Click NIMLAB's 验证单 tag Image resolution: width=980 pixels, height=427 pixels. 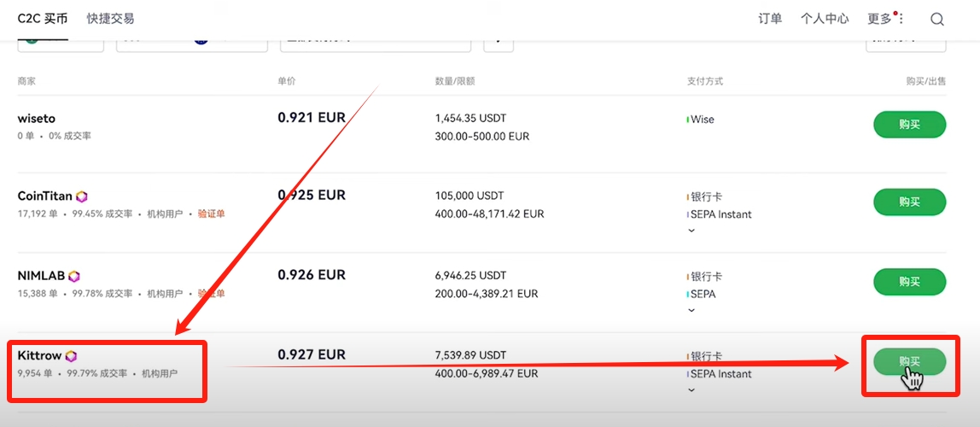click(x=211, y=293)
